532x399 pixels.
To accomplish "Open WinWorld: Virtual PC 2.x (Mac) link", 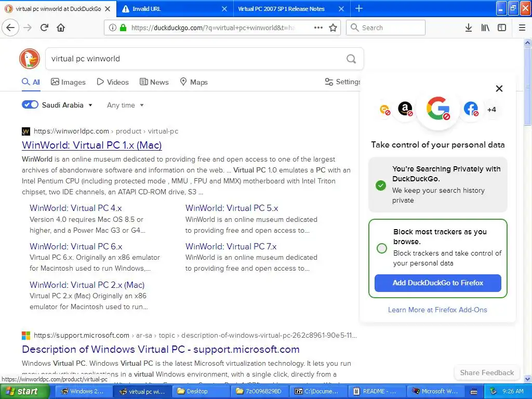I will coord(87,285).
